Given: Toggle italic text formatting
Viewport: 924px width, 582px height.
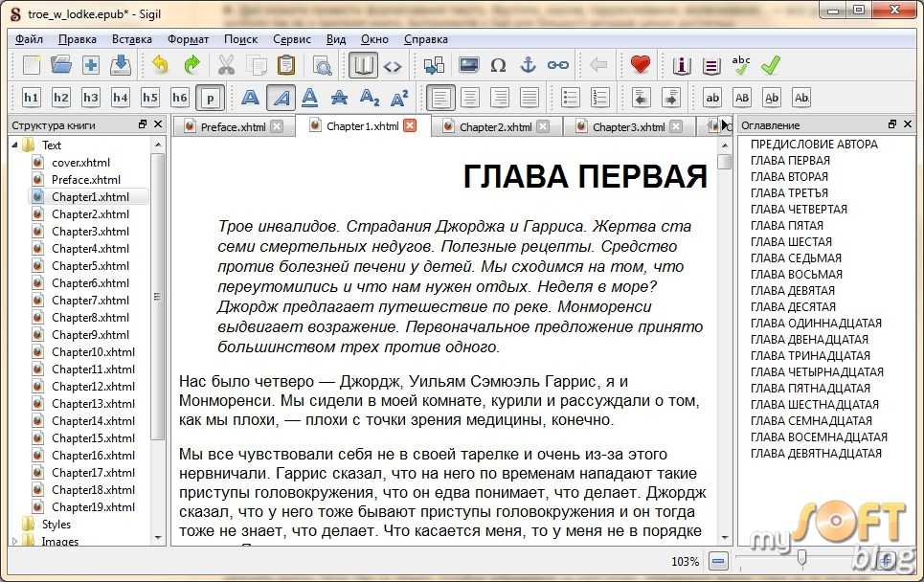Looking at the screenshot, I should coord(281,98).
